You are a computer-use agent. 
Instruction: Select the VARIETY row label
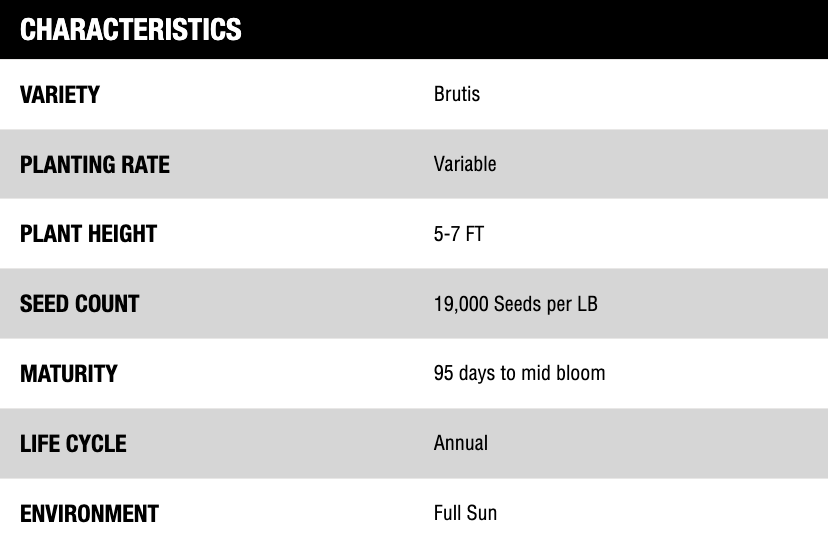[60, 95]
